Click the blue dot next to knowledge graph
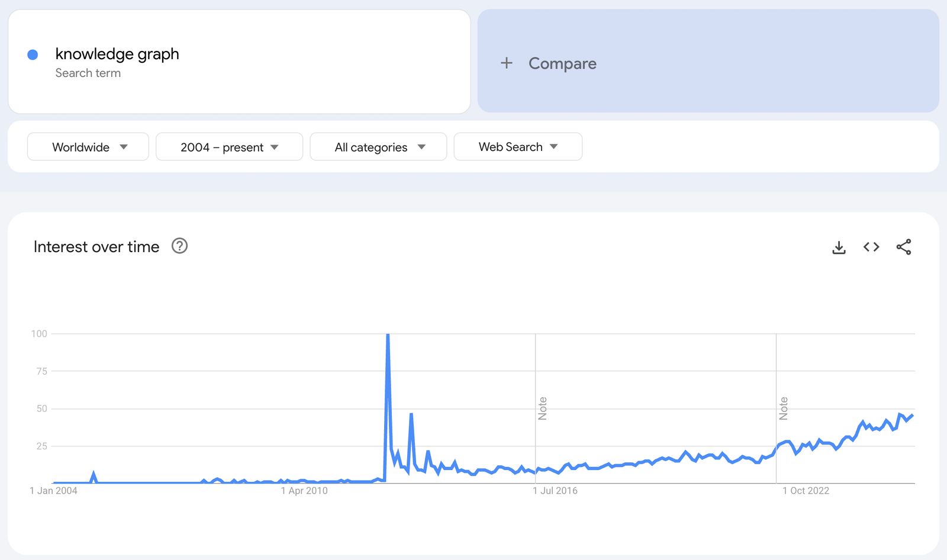The image size is (947, 560). 33,54
